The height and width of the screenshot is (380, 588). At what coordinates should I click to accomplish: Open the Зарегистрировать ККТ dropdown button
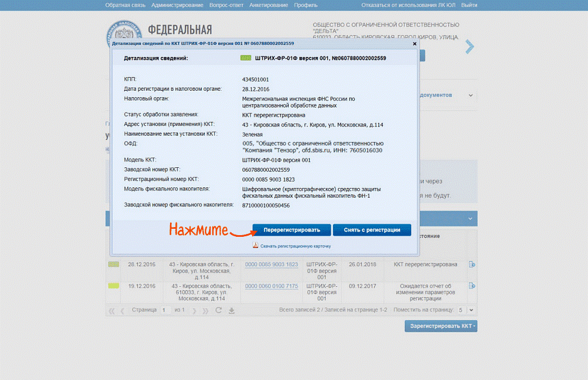point(441,326)
